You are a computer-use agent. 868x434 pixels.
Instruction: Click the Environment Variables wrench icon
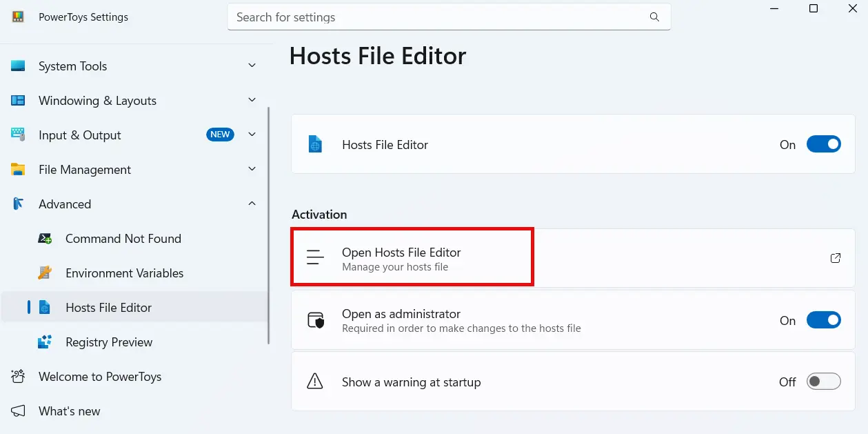(x=45, y=273)
